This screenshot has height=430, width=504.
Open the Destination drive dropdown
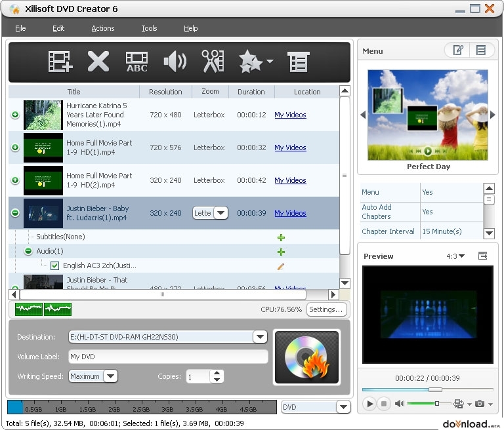260,337
